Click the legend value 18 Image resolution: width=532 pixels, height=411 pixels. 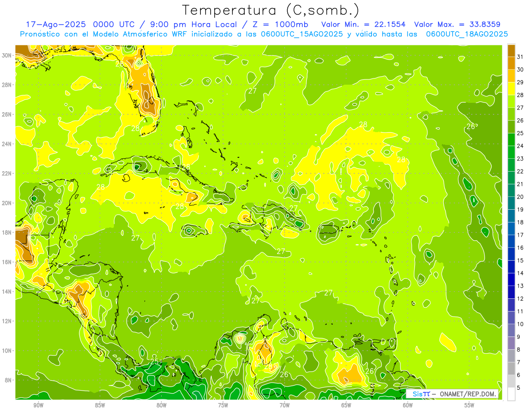tap(520, 222)
